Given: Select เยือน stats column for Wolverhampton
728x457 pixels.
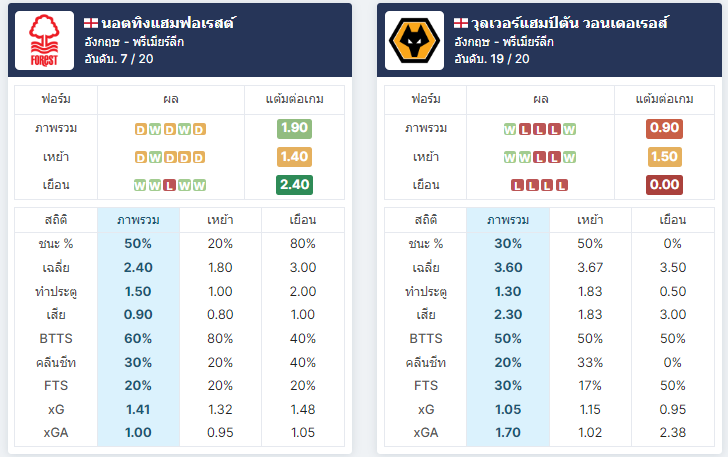Looking at the screenshot, I should (673, 220).
